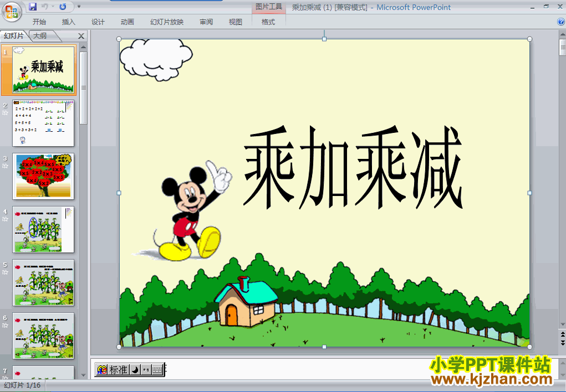This screenshot has height=392, width=566.
Task: Select the 幻灯片 pane tab
Action: coord(14,35)
